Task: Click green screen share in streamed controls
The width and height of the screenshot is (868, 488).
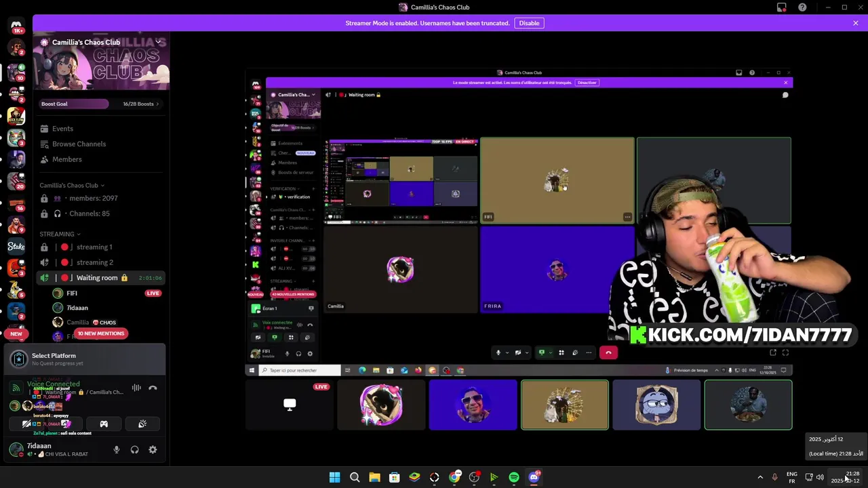Action: click(542, 352)
